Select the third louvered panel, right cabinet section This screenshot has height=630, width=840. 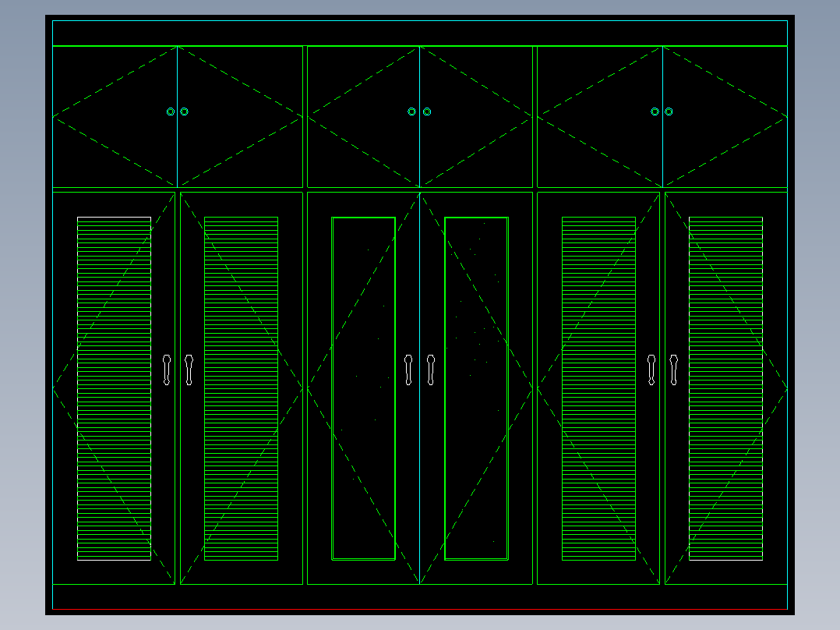(x=598, y=389)
